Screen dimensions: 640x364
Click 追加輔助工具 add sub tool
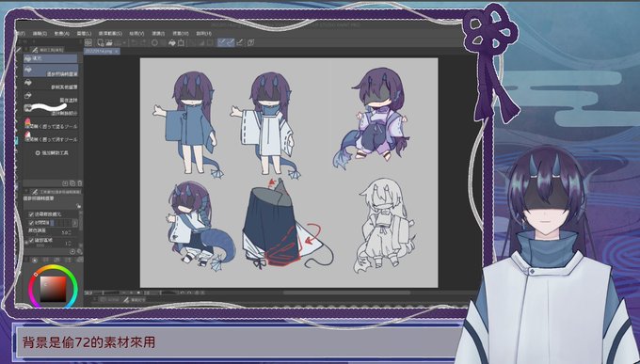(52, 153)
